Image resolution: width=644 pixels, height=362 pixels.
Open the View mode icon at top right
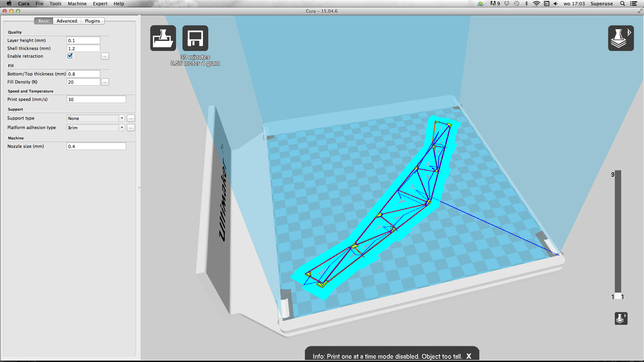pyautogui.click(x=621, y=38)
